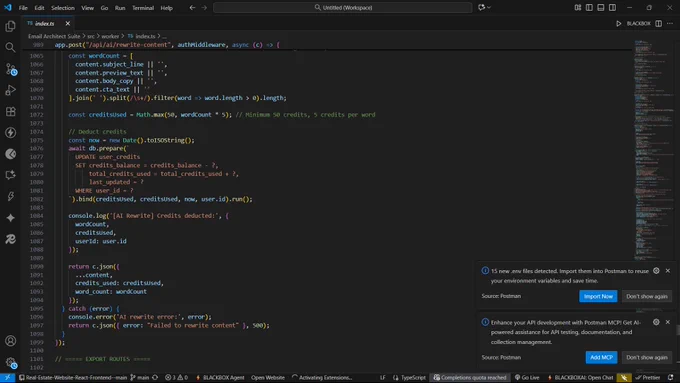Open the Customize Layout icon
This screenshot has width=680, height=383.
pos(578,7)
